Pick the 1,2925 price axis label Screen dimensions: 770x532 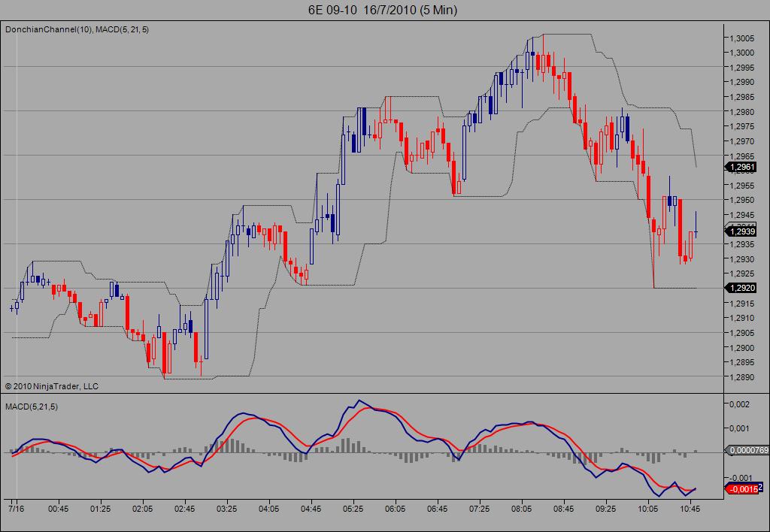pos(741,274)
